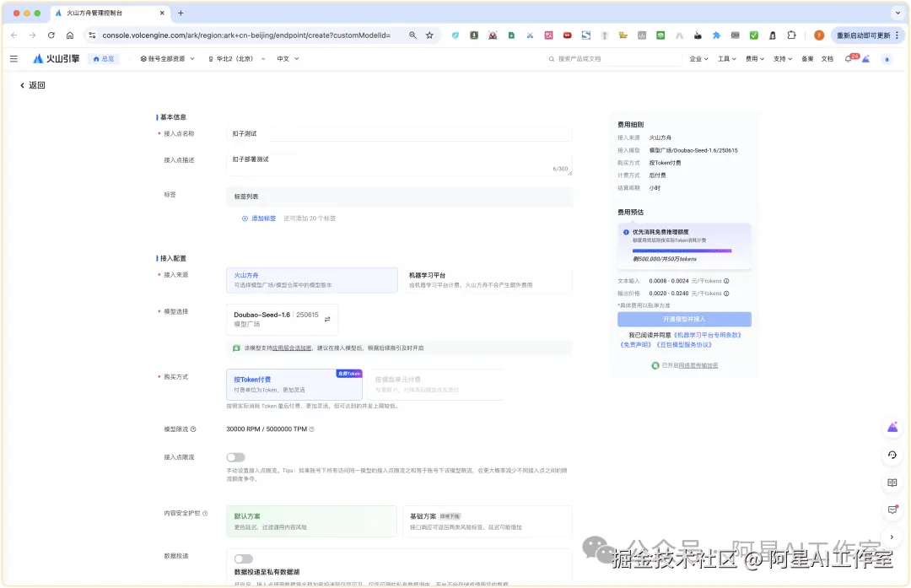Click the address bar URL
The height and width of the screenshot is (588, 911).
coord(246,35)
